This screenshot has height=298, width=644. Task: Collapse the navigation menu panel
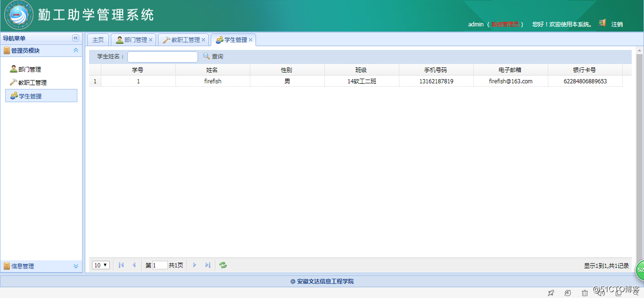(x=75, y=38)
